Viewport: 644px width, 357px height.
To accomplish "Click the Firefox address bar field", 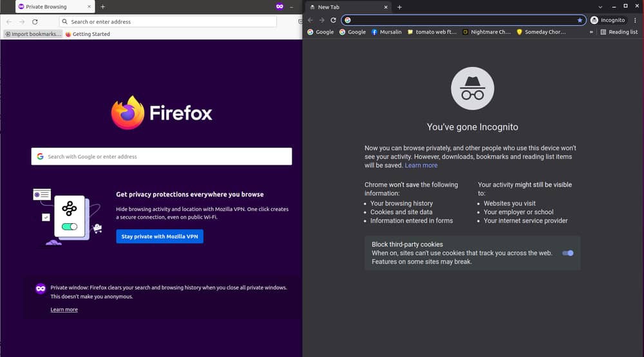I will coord(168,22).
